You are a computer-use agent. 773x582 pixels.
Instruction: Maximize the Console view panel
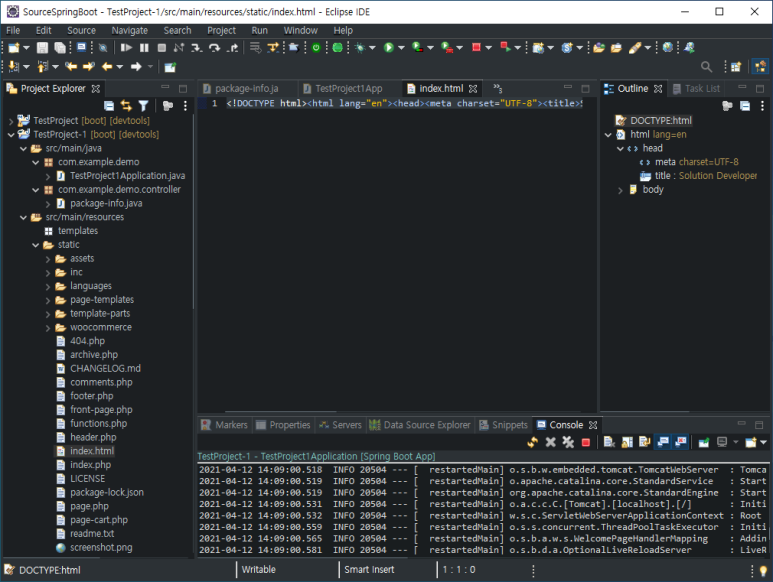click(759, 425)
